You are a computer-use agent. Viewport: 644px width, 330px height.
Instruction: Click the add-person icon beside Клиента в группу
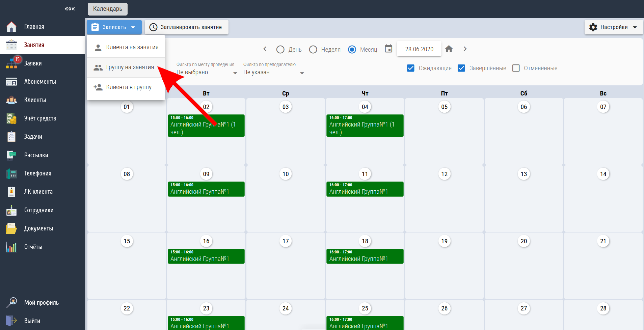(98, 87)
